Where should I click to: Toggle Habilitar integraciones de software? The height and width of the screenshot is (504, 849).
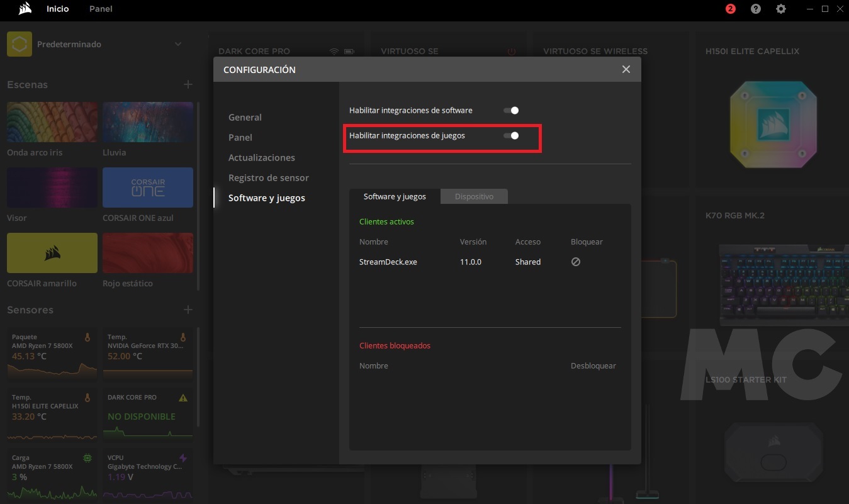coord(511,110)
